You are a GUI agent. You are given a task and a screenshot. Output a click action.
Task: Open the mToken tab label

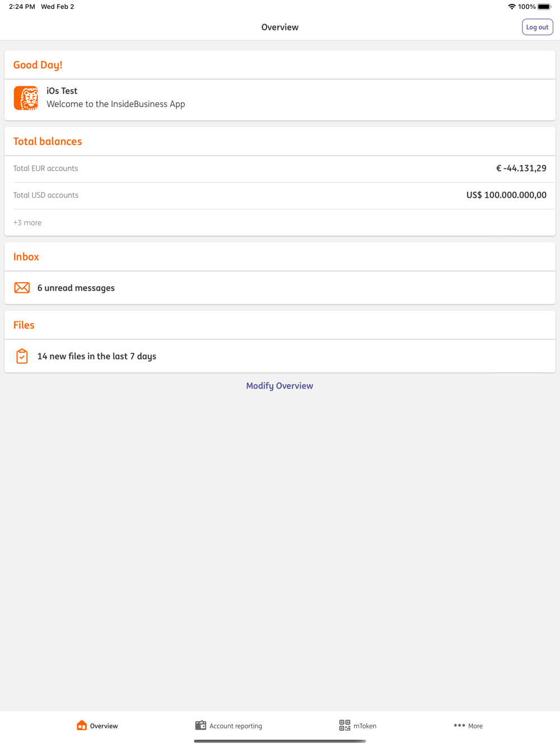tap(365, 726)
